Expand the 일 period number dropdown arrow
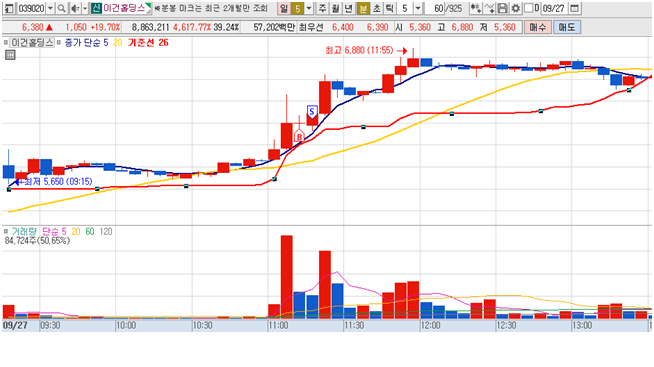Screen dimensions: 654x367 [x=309, y=8]
